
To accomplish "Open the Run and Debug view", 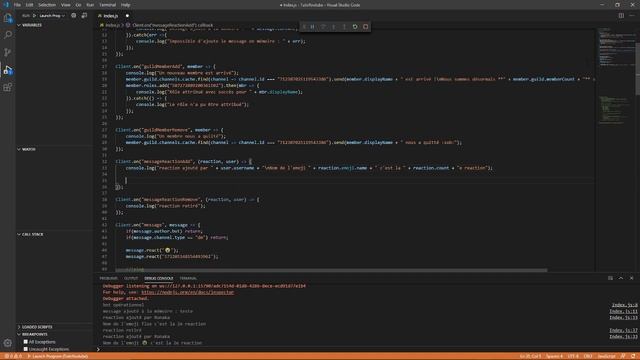I will point(8,70).
